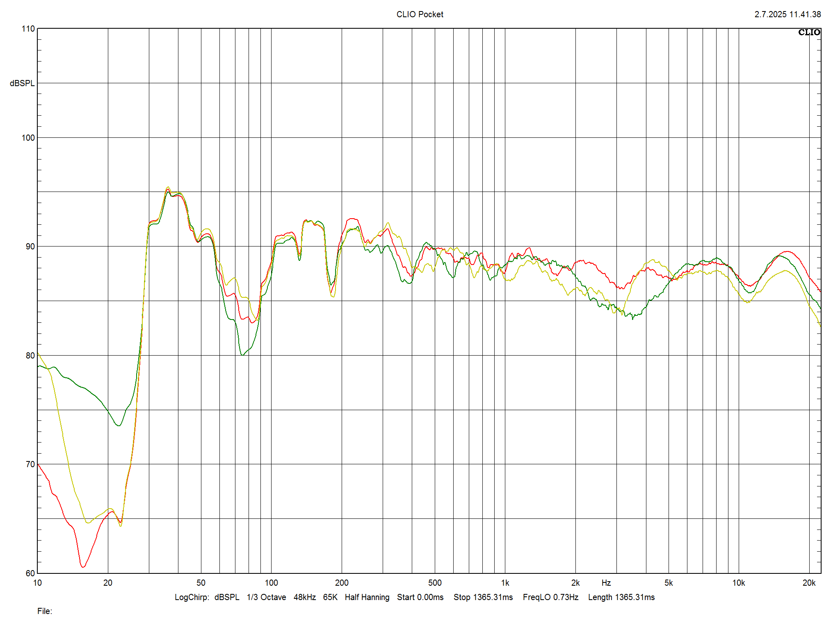Select the 10 label on the frequency axis
Image resolution: width=840 pixels, height=630 pixels.
point(37,583)
